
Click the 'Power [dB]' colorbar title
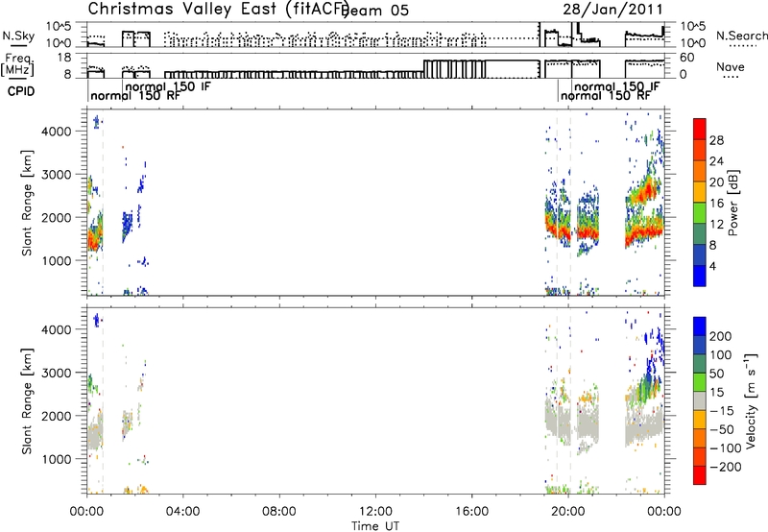tap(732, 203)
